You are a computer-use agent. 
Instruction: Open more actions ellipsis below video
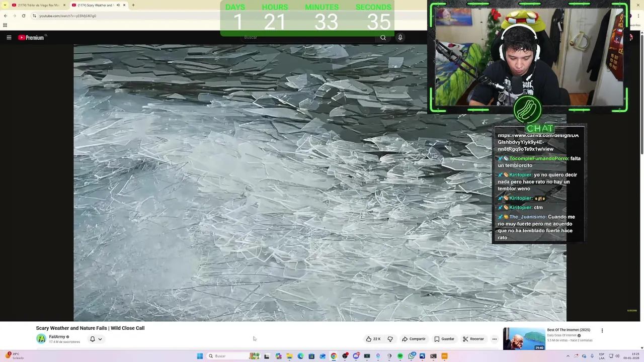(494, 339)
